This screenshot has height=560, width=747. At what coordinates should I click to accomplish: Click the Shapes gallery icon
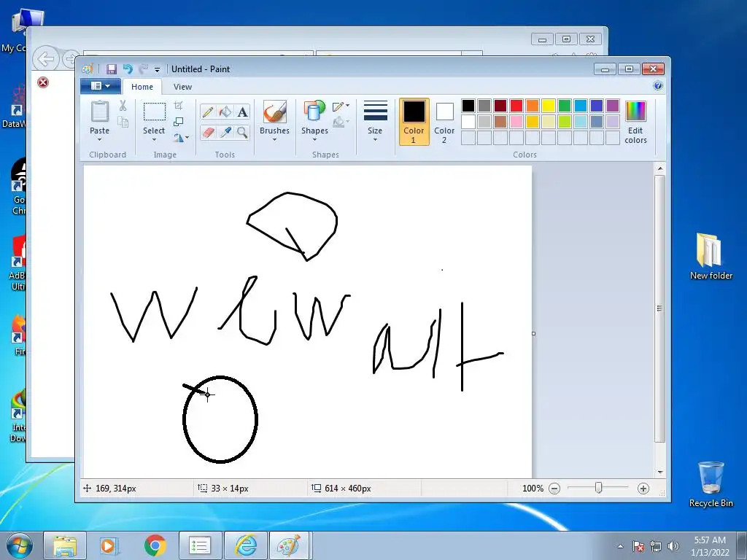coord(314,111)
